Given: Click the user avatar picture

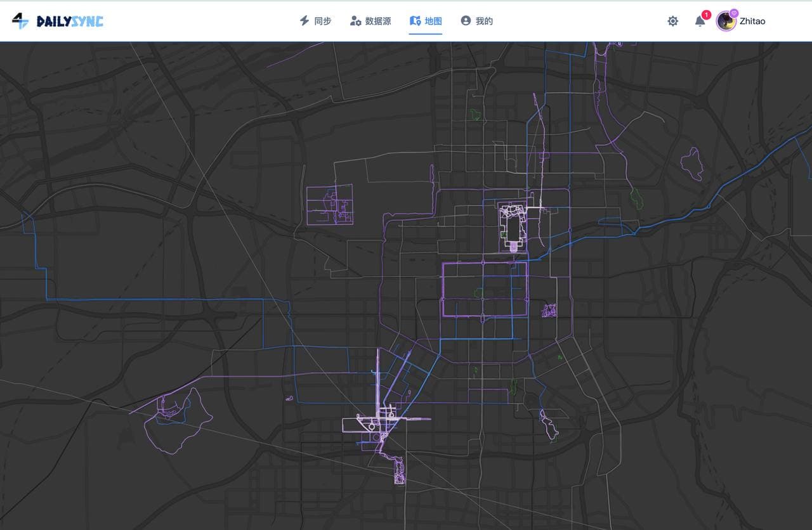Looking at the screenshot, I should coord(726,21).
